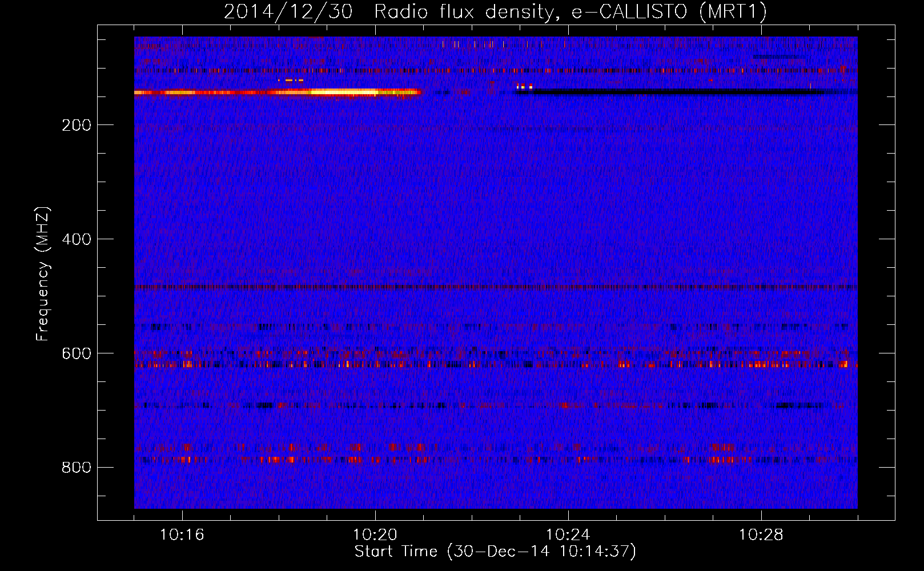Viewport: 924px width, 571px height.
Task: Click the 800 frequency tick label
Action: click(x=77, y=468)
